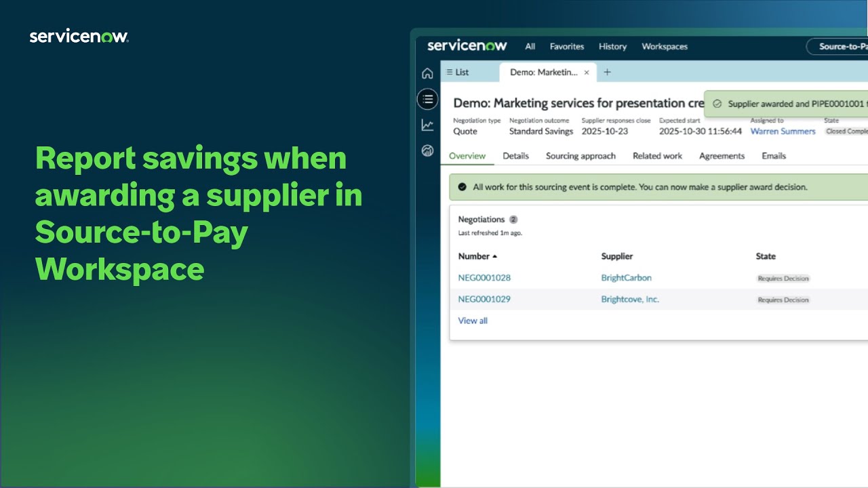The width and height of the screenshot is (868, 488).
Task: Close the Demo: Marketin tab
Action: [x=586, y=72]
